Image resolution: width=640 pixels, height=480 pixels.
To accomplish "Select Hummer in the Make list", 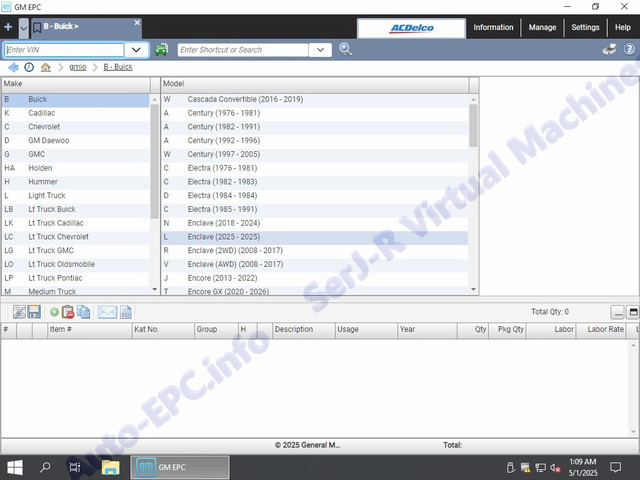I will point(76,182).
